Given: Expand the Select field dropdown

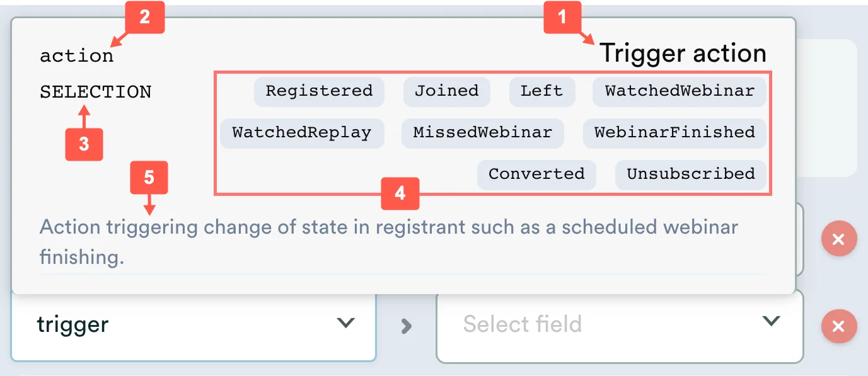Looking at the screenshot, I should (620, 325).
